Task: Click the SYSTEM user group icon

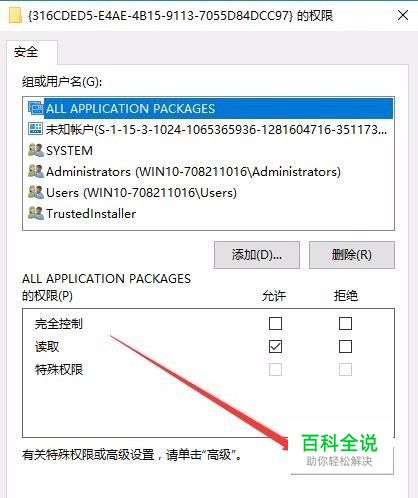Action: tap(35, 150)
